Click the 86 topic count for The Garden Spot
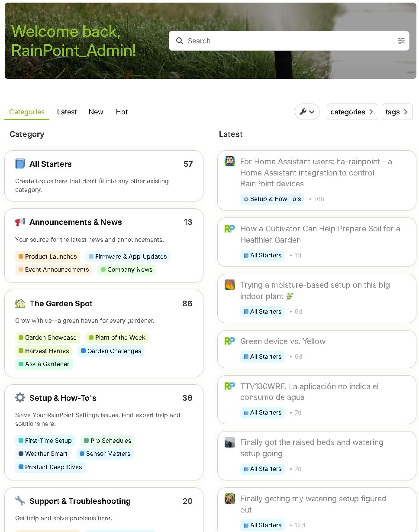The image size is (419, 532). pos(187,304)
